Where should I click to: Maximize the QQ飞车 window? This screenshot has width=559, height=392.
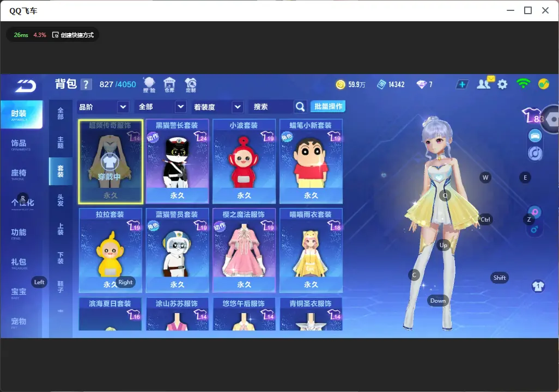point(528,11)
